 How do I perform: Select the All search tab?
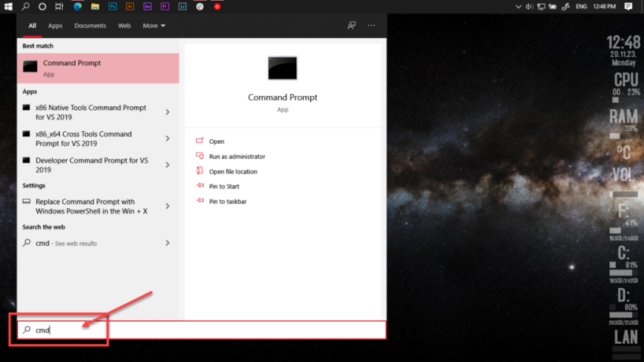point(33,26)
